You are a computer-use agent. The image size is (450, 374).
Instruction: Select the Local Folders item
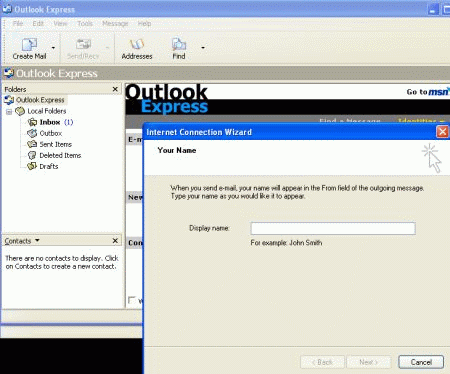pos(47,111)
